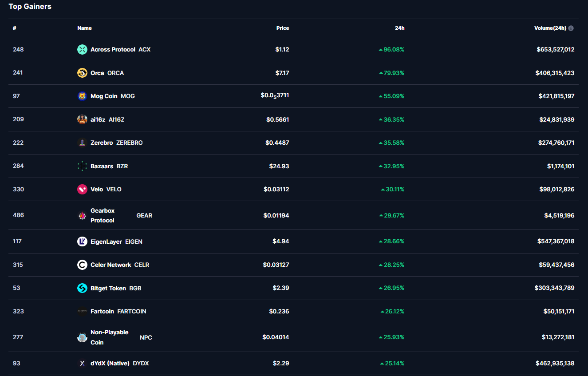Click the EigenLayer logo icon
588x376 pixels.
(82, 241)
